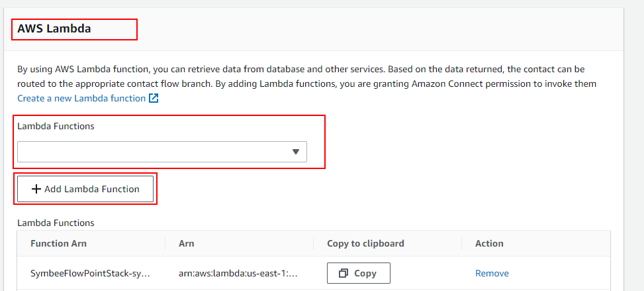Select the Function Arn column header
This screenshot has height=291, width=644.
(x=58, y=243)
